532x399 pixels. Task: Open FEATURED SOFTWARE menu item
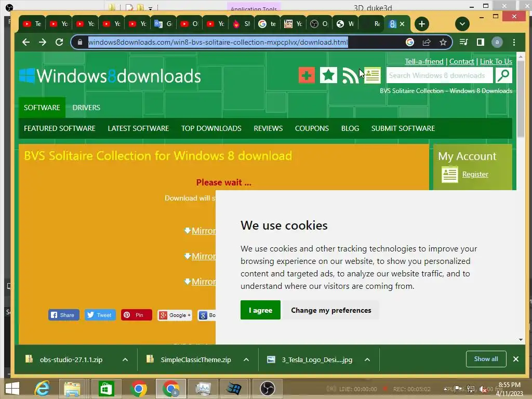(60, 128)
